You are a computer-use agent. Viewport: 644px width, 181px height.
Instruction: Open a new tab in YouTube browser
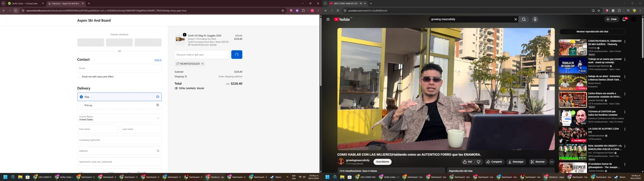click(371, 3)
